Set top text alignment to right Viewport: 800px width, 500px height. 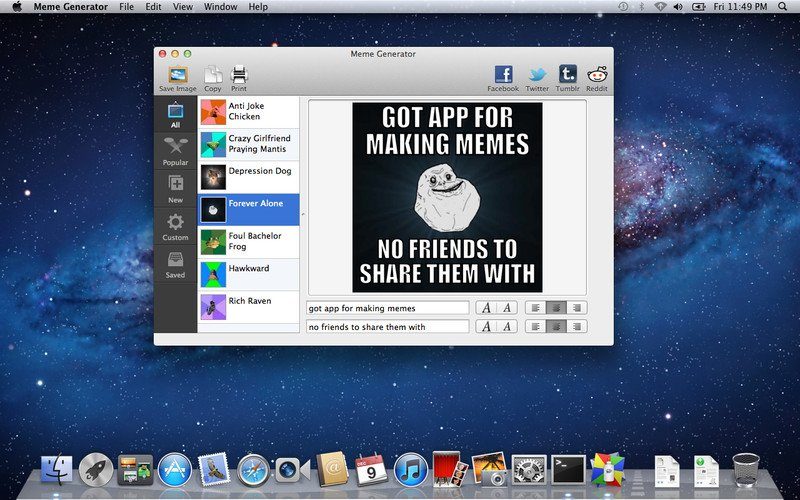coord(577,308)
